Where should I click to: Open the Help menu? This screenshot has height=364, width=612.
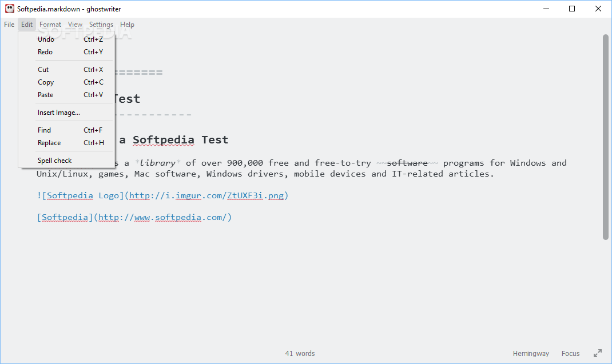pos(127,25)
